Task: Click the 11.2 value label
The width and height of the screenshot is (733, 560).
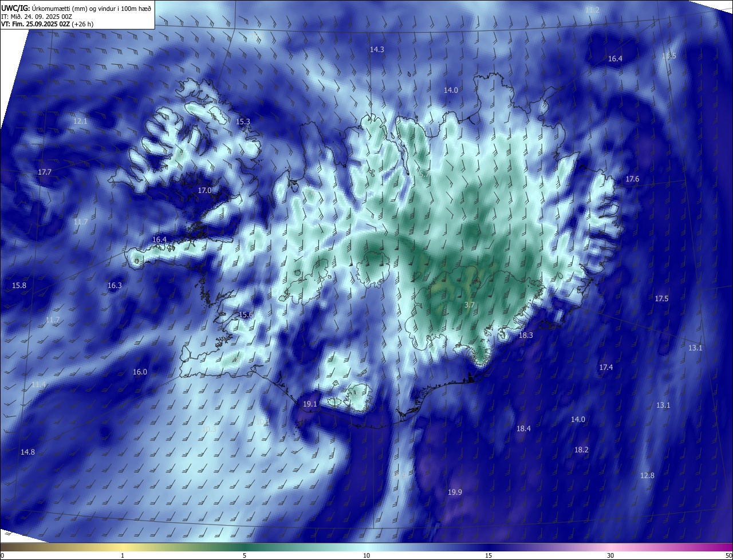Action: point(592,10)
